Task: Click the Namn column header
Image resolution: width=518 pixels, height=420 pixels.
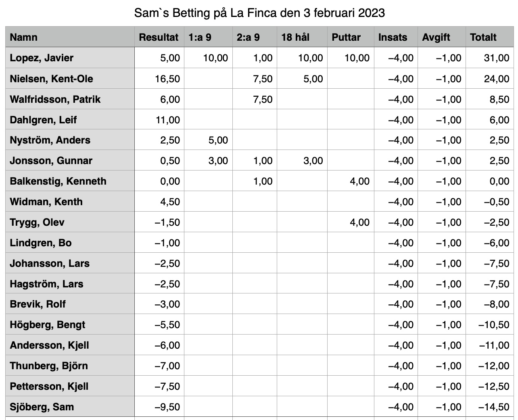Action: [x=70, y=37]
